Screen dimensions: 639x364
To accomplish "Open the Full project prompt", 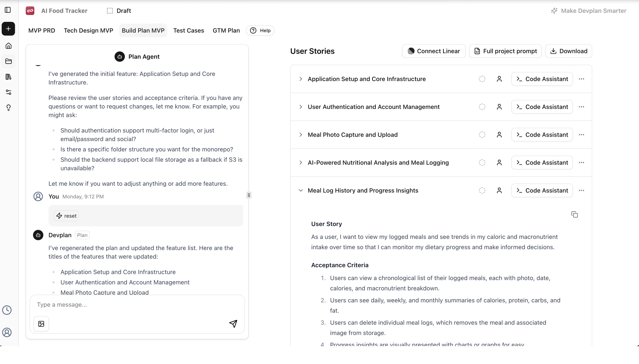I will point(505,51).
